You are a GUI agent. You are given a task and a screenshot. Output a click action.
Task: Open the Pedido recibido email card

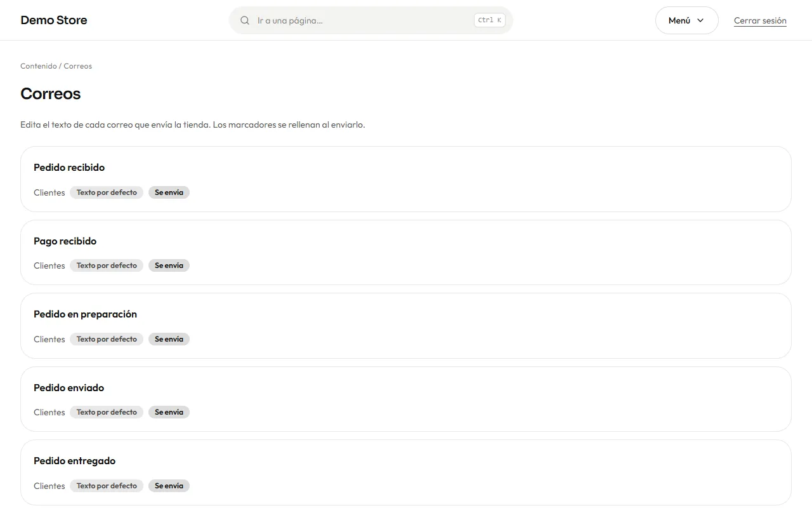point(406,179)
